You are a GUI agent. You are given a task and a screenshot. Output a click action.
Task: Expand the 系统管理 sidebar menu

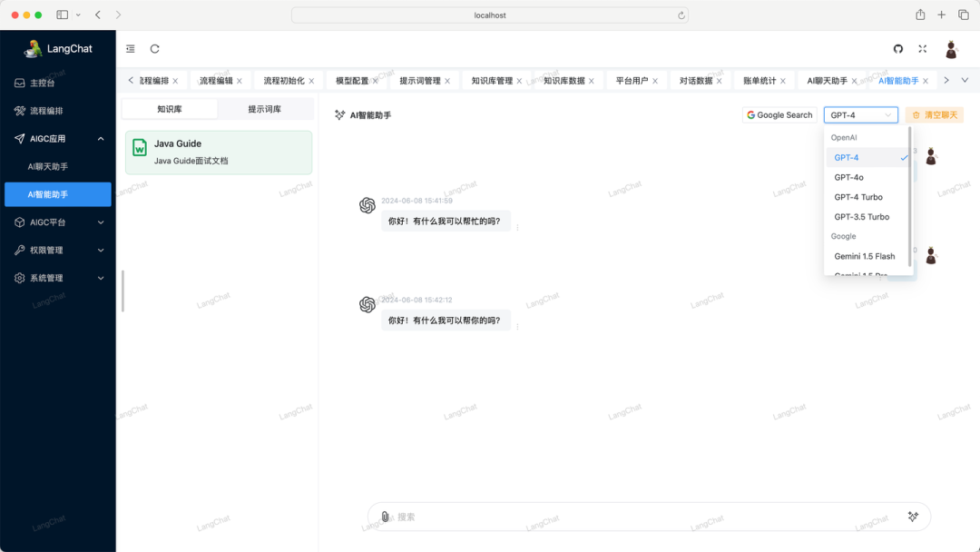(58, 278)
